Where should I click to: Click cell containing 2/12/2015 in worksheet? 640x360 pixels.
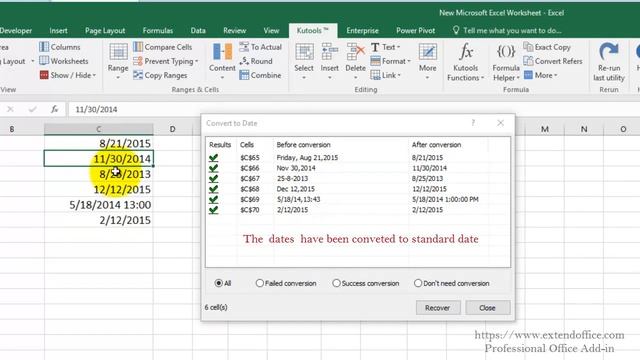point(98,220)
